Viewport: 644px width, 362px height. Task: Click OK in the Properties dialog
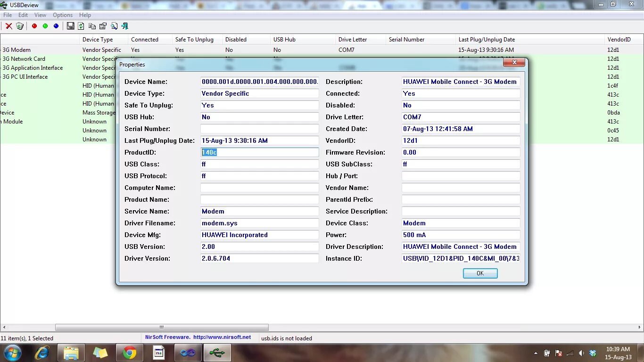tap(480, 273)
